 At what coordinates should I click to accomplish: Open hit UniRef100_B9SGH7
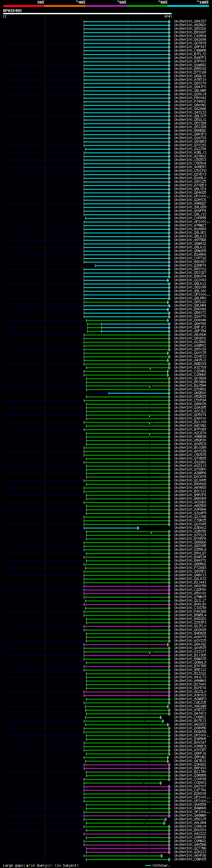click(x=190, y=32)
